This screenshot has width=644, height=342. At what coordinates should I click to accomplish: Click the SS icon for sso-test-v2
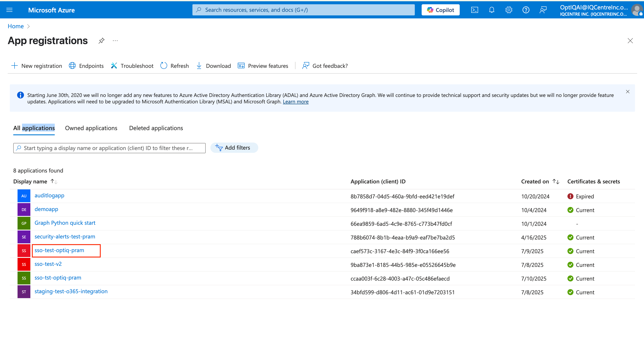[24, 265]
